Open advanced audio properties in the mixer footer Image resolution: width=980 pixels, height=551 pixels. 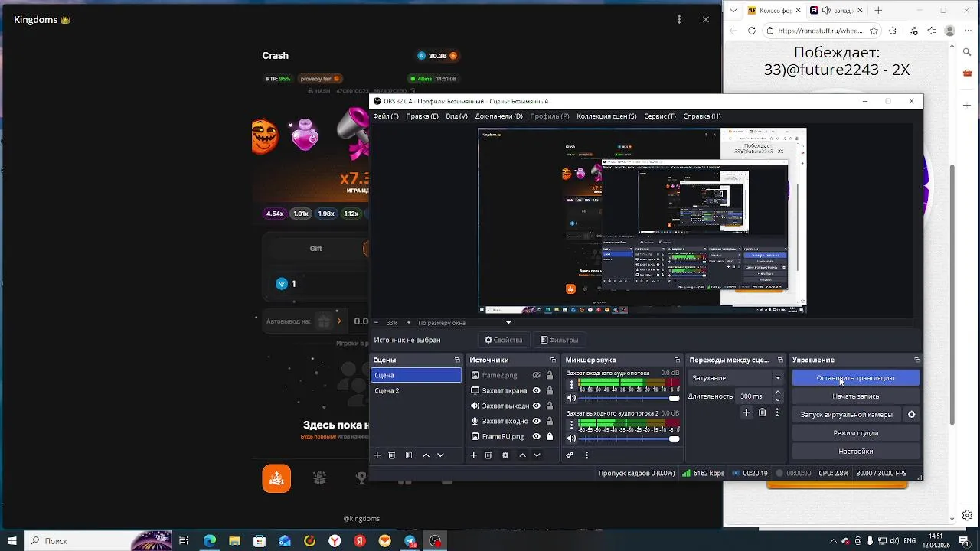570,455
